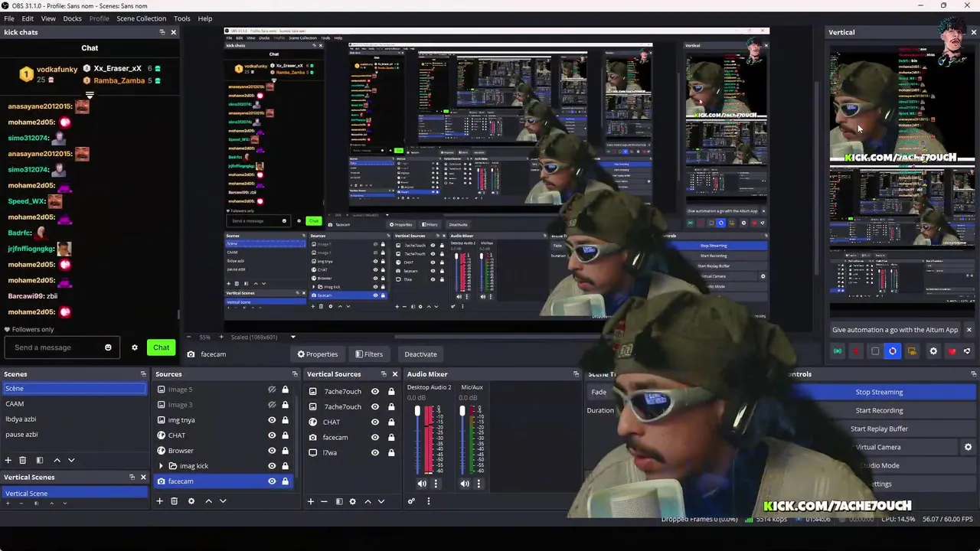
Task: Open Advanced Audio Properties gear in mixer
Action: click(x=411, y=501)
